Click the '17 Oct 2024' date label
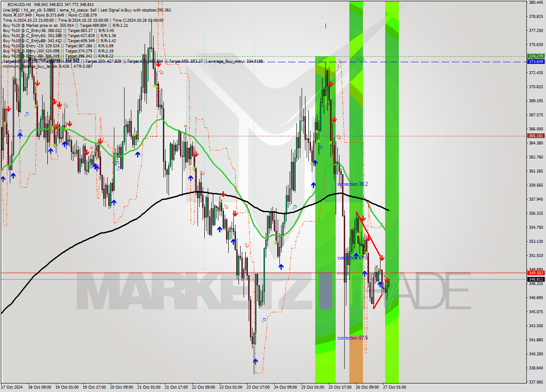This screenshot has height=392, width=546. pos(11,387)
